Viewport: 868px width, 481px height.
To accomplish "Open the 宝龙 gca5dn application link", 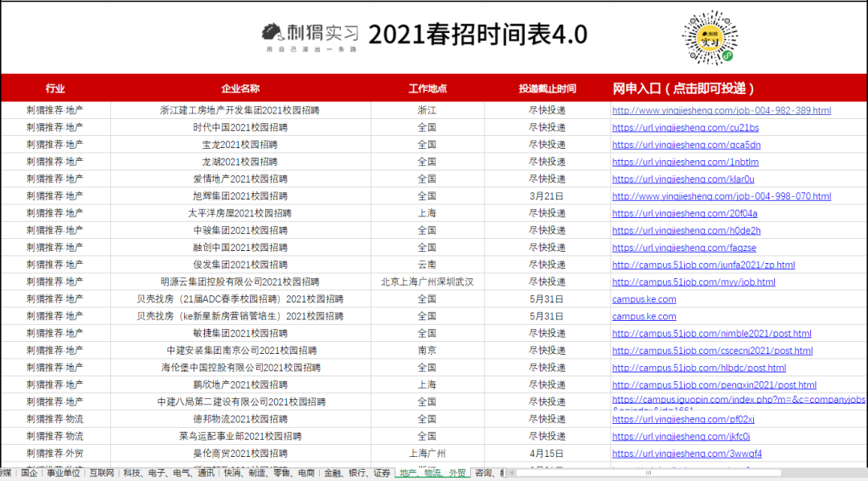I will click(686, 145).
